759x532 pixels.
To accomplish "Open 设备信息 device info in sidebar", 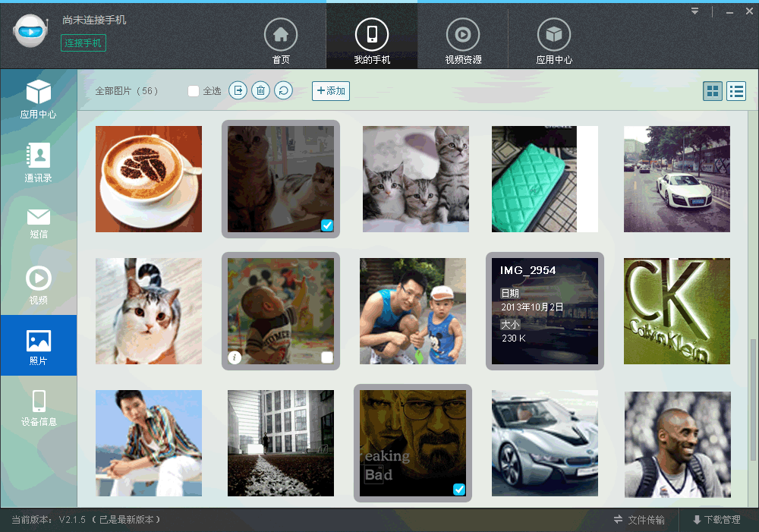I will [38, 408].
